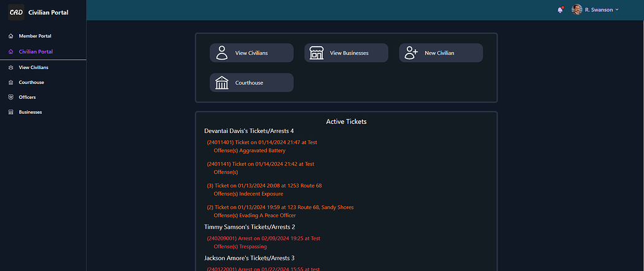Image resolution: width=644 pixels, height=271 pixels.
Task: Click the View Civilians sidebar icon
Action: [11, 67]
